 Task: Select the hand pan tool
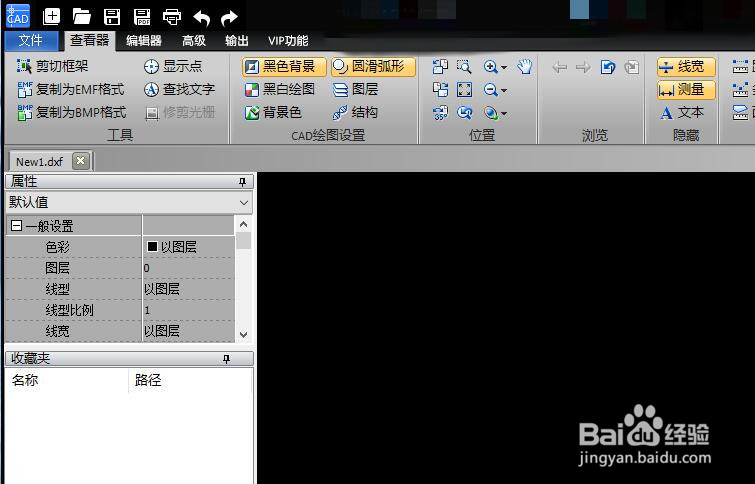(x=525, y=66)
